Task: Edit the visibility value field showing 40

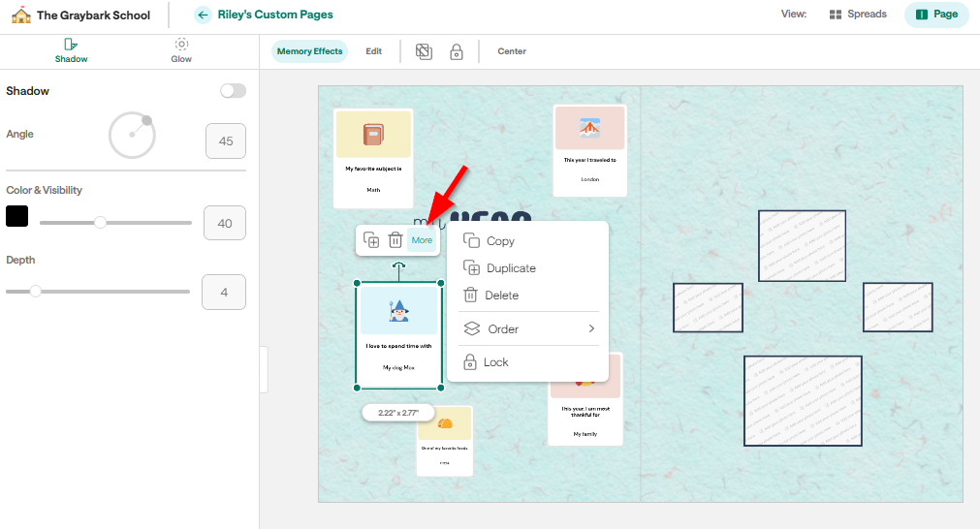Action: (225, 223)
